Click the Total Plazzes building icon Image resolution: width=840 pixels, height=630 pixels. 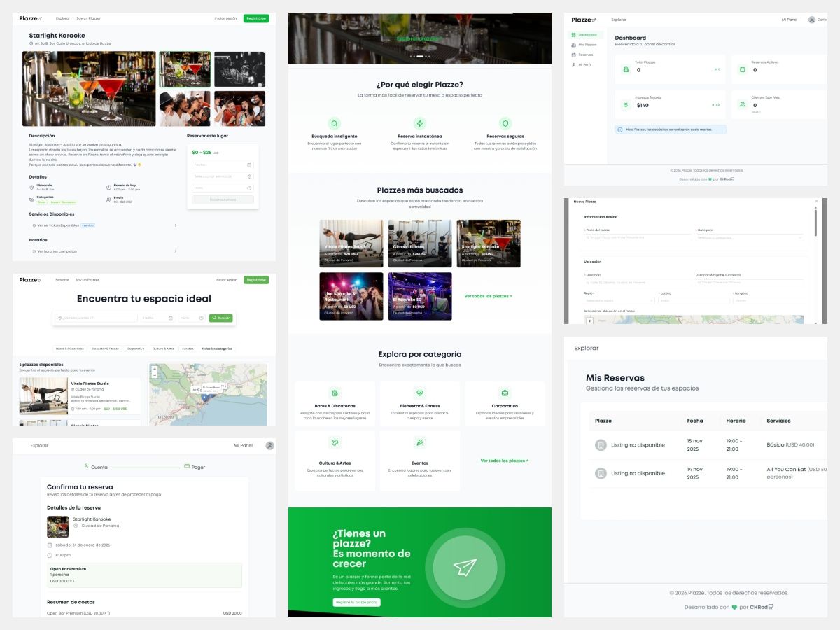click(626, 69)
